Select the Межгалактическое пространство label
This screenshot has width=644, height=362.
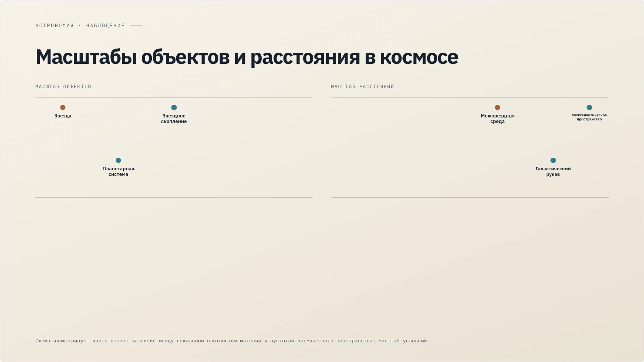pyautogui.click(x=589, y=117)
